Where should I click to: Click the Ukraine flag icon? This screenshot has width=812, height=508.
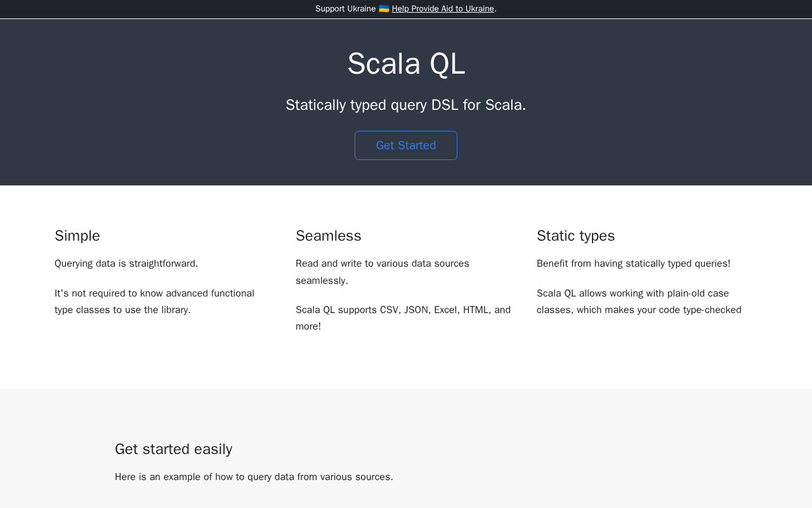click(384, 9)
